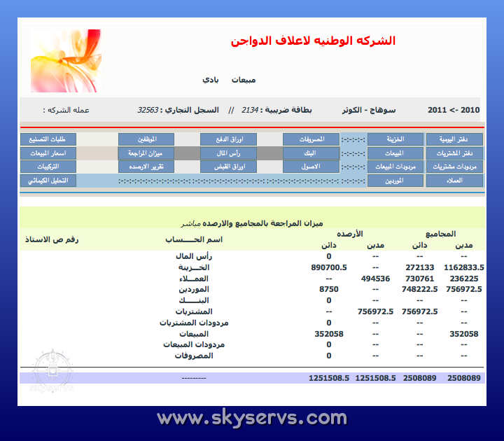Open دفتر المشتريات (purchases ledger)
504x441 pixels.
click(x=454, y=153)
